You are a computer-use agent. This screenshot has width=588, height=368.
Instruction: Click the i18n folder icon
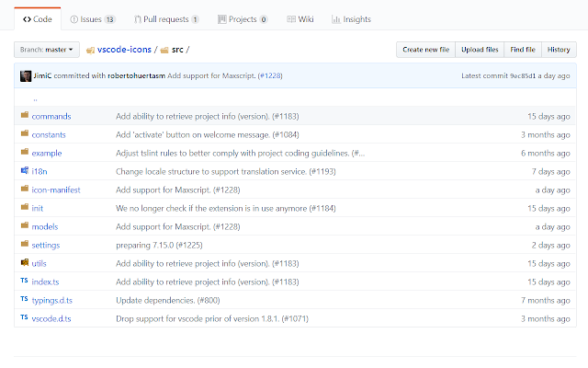[25, 170]
